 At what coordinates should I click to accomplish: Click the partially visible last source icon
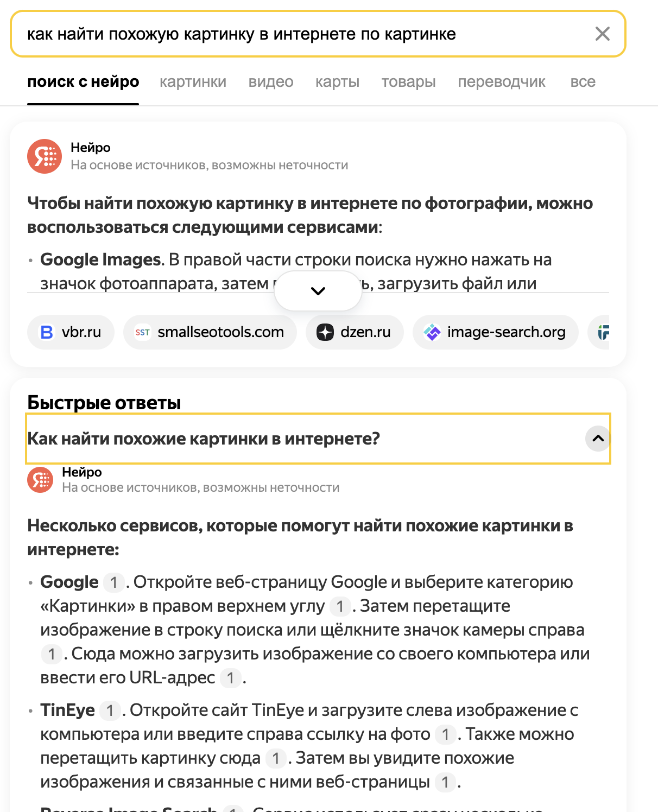coord(603,332)
